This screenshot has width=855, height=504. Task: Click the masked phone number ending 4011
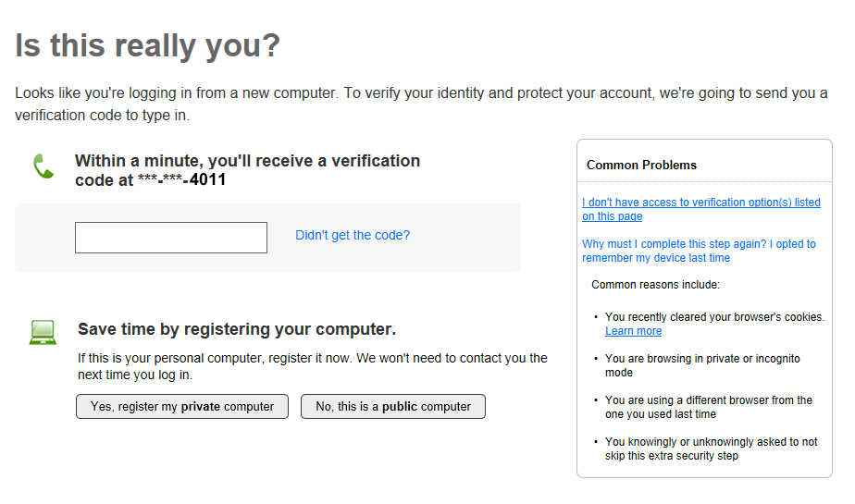click(x=181, y=180)
